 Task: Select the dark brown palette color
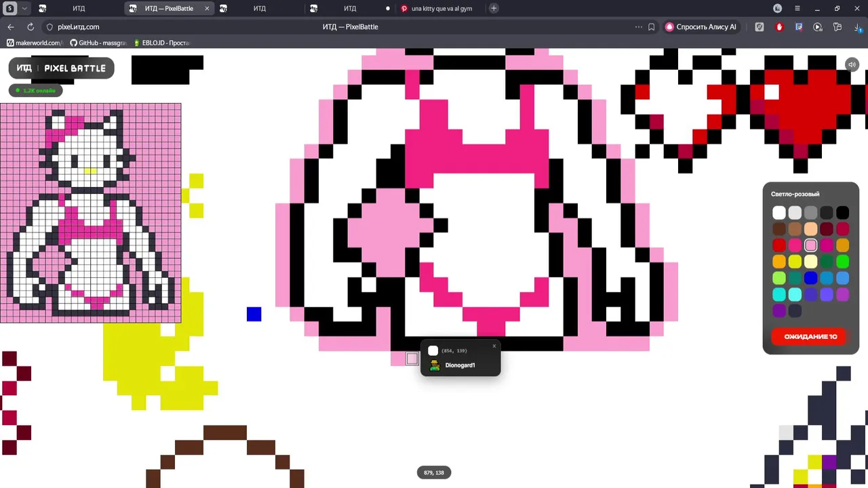778,229
